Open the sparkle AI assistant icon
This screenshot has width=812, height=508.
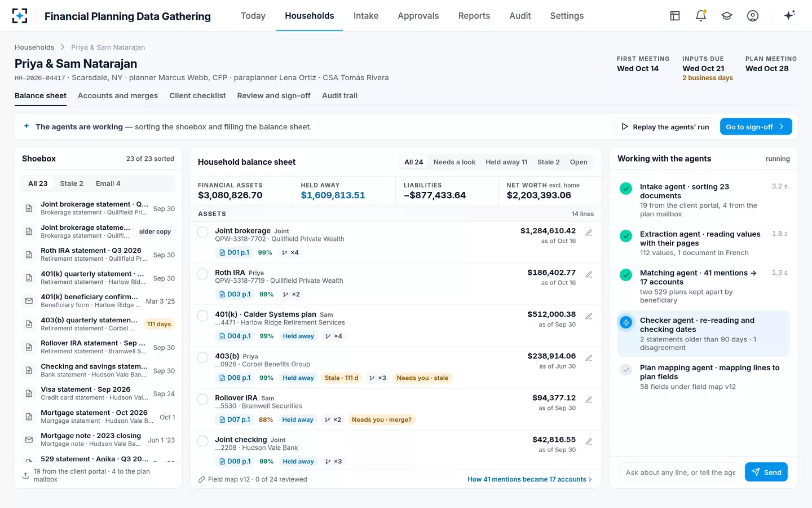[789, 15]
